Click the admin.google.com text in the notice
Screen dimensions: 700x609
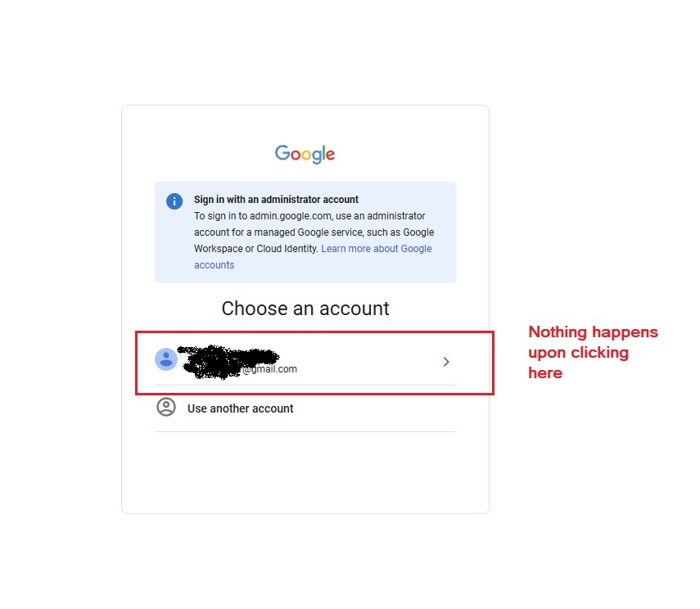(291, 216)
